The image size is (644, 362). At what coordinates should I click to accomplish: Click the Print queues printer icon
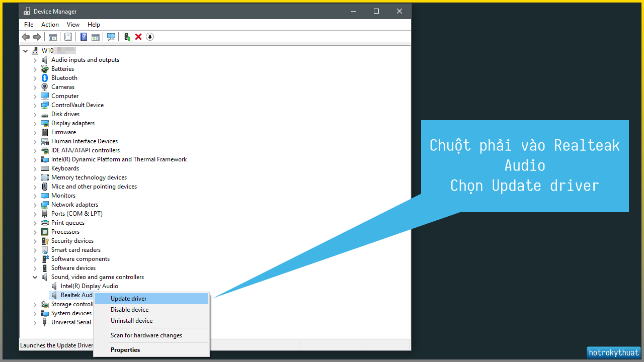coord(45,223)
